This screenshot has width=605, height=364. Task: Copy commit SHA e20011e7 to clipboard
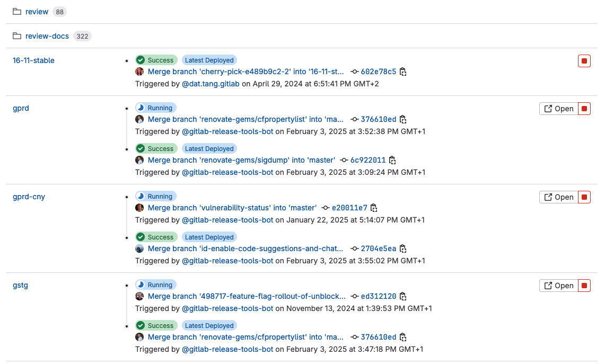coord(374,208)
